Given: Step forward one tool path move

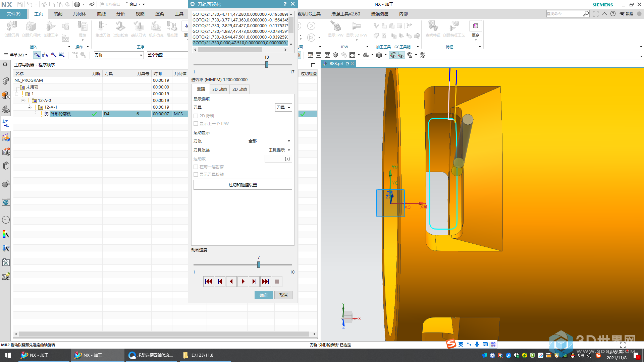Looking at the screenshot, I should 254,282.
